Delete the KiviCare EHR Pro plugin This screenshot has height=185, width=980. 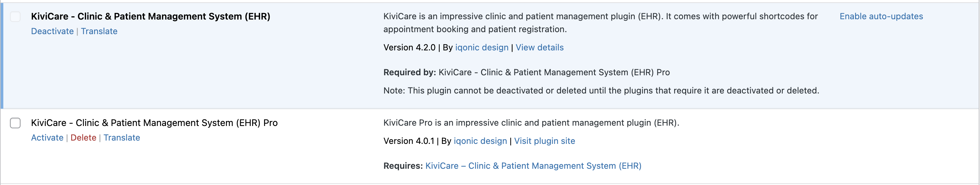coord(83,138)
